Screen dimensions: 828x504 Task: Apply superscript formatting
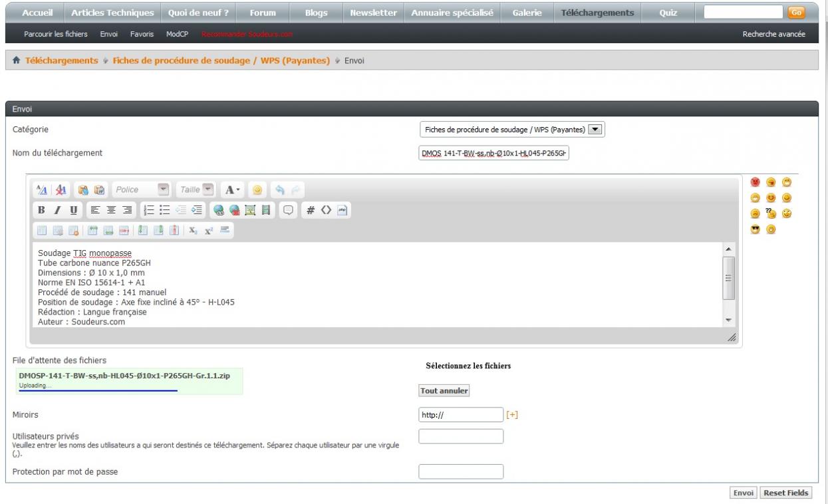coord(208,231)
